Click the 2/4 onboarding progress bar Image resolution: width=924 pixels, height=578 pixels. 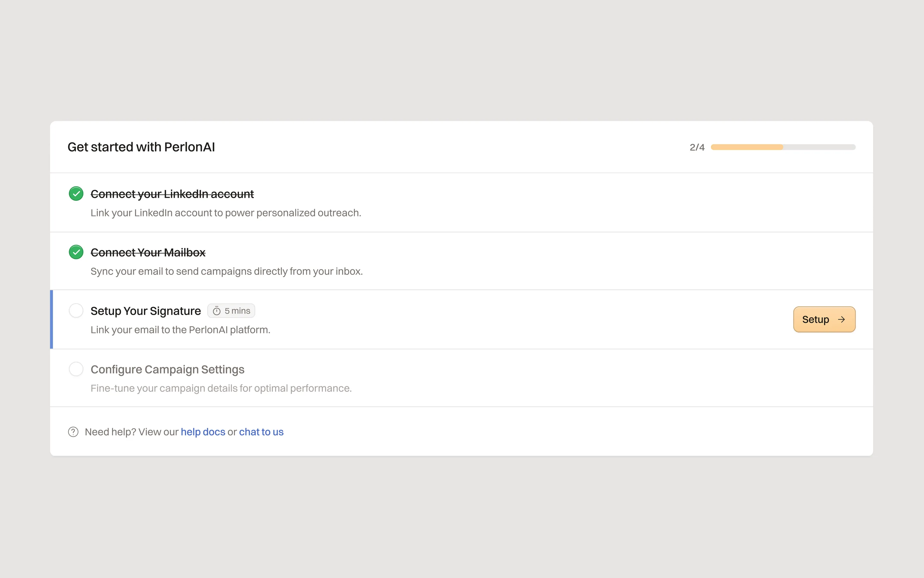tap(783, 147)
